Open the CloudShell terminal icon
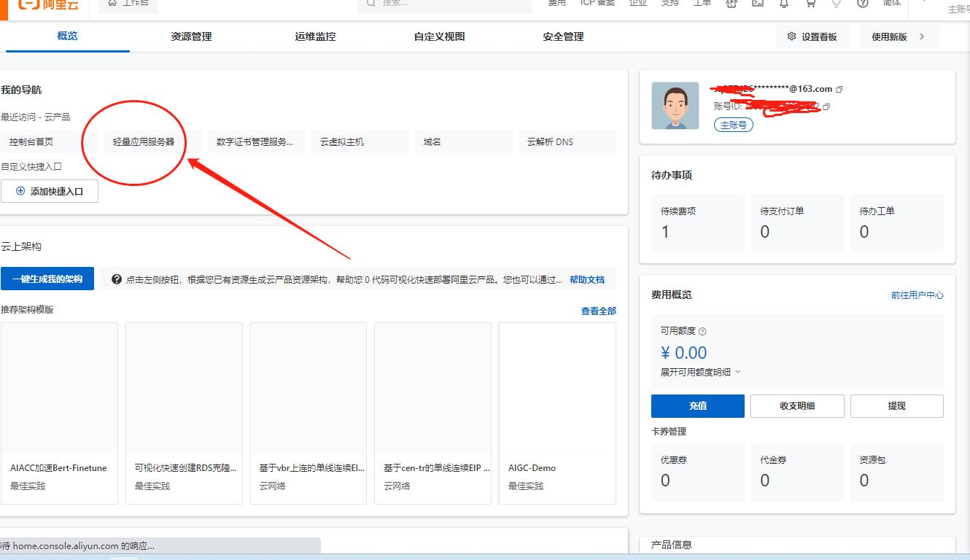The image size is (970, 560). click(x=757, y=4)
